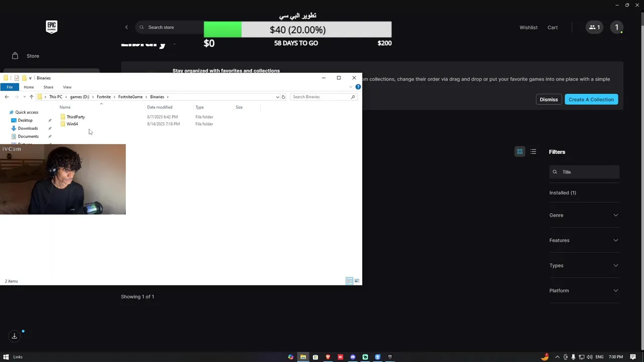Open the Quick Access Toolbar customize dropdown

[x=30, y=78]
